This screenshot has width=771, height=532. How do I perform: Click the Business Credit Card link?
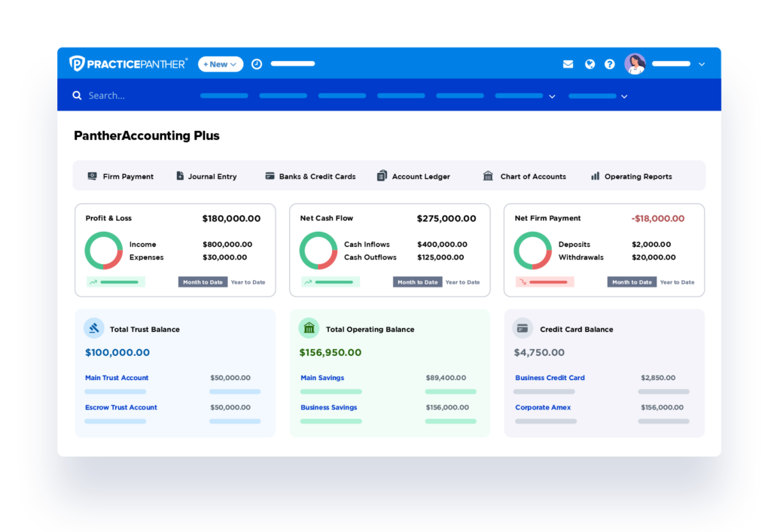[x=550, y=378]
